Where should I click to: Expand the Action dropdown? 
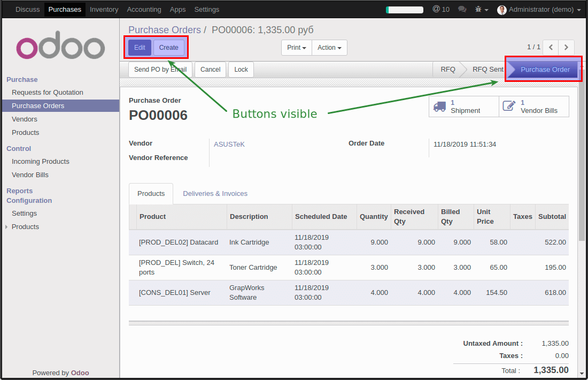point(329,48)
